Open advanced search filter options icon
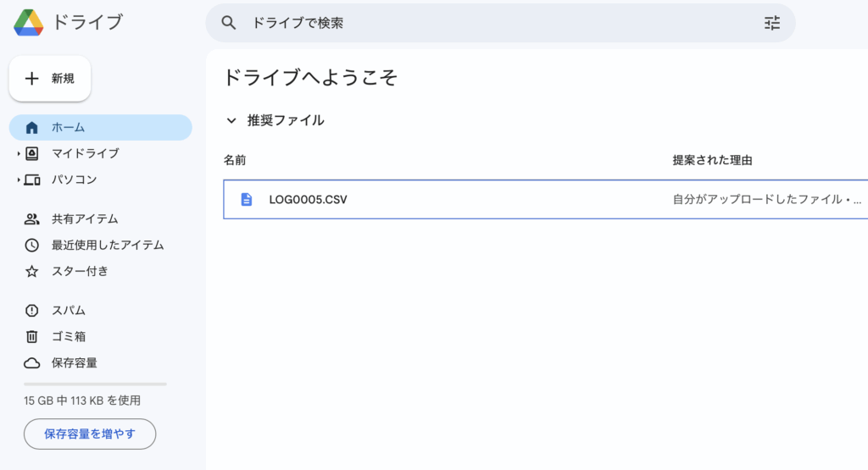The width and height of the screenshot is (868, 470). 771,23
